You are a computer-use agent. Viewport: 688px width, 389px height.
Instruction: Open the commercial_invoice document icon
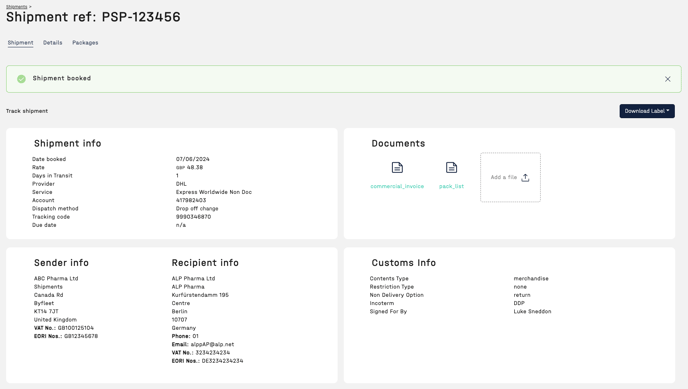pos(397,168)
